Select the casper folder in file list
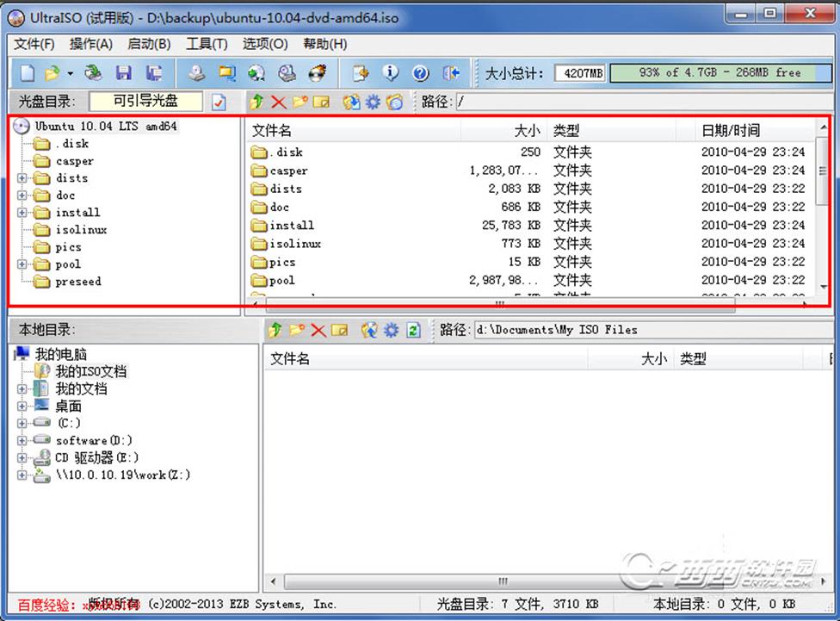Image resolution: width=840 pixels, height=621 pixels. pos(289,171)
